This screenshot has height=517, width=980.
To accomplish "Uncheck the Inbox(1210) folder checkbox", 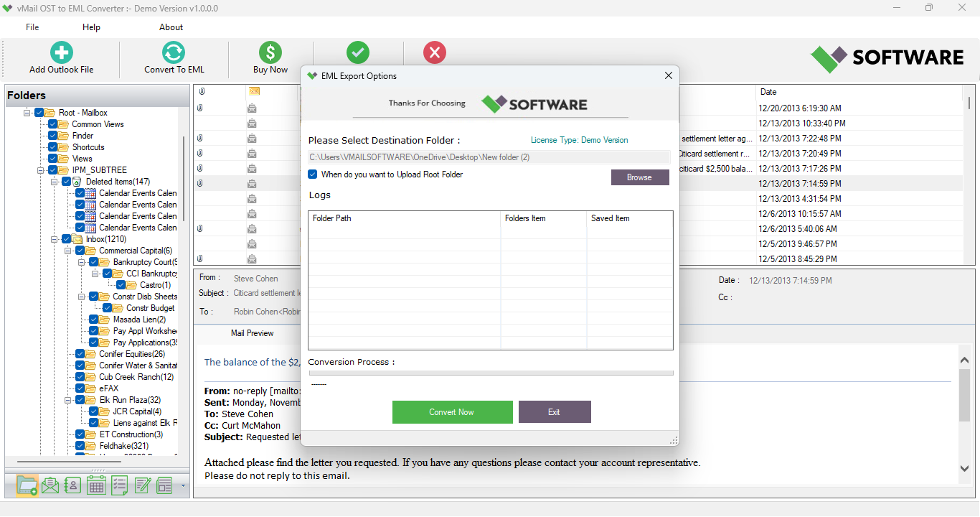I will [x=66, y=238].
